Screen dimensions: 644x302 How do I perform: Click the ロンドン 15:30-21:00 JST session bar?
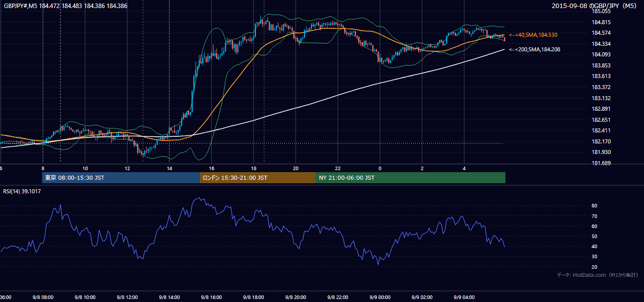[258, 178]
